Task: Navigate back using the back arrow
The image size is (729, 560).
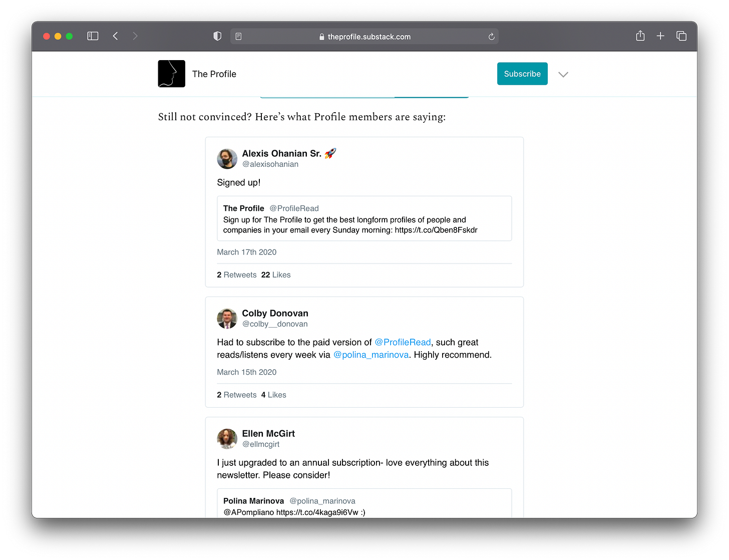Action: point(115,36)
